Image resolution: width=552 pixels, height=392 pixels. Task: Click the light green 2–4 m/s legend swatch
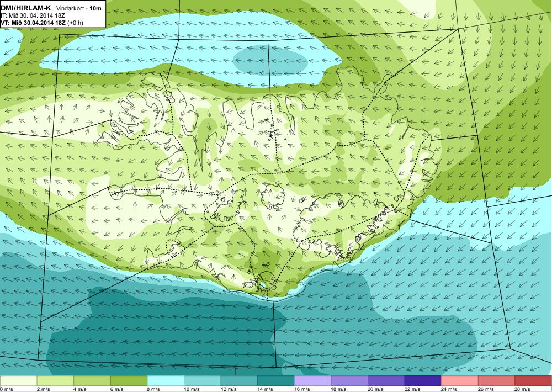coord(55,381)
